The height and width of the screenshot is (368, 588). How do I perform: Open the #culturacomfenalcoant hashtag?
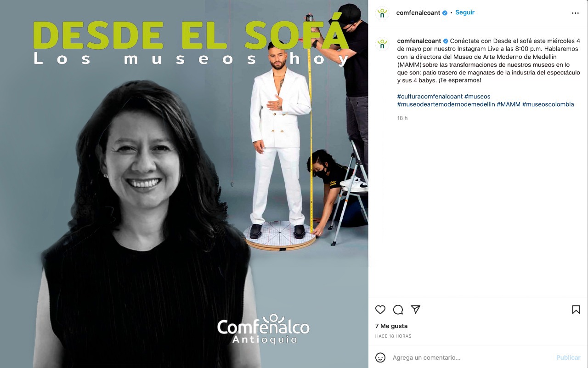click(x=430, y=97)
